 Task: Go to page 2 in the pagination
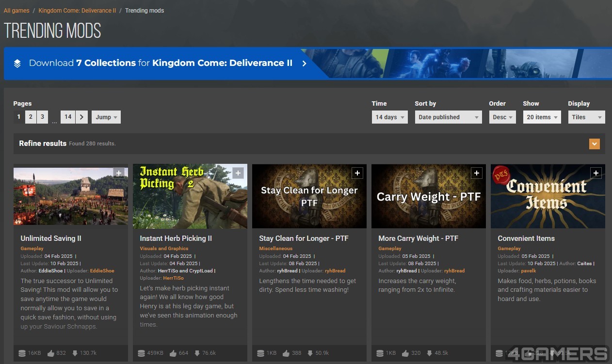(31, 117)
